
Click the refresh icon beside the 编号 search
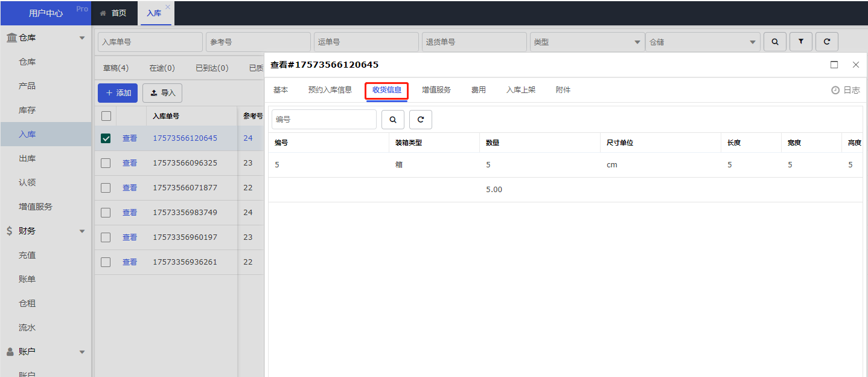coord(421,120)
